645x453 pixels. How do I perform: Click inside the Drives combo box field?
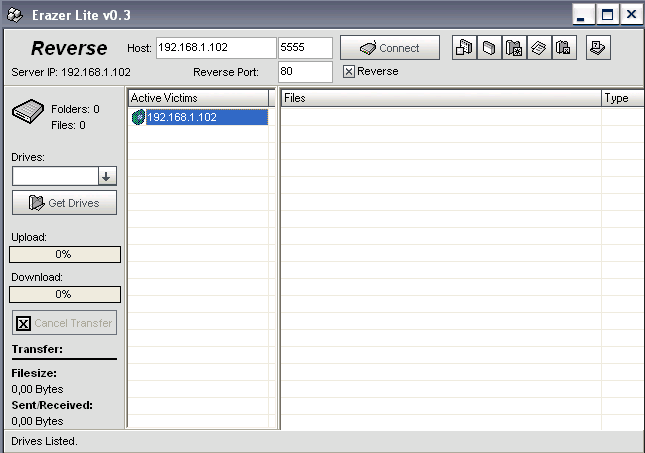(x=55, y=176)
